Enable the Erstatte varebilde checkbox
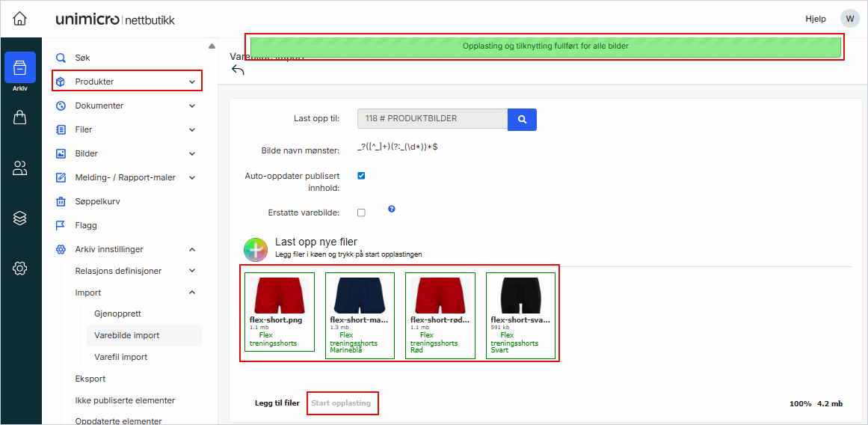The height and width of the screenshot is (425, 868). [x=361, y=212]
